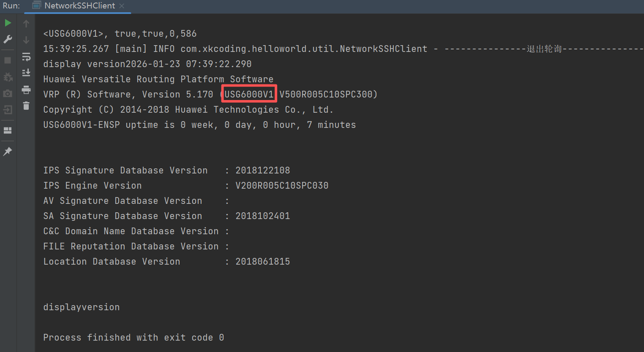
Task: Enable scroll to end of console
Action: [x=26, y=73]
